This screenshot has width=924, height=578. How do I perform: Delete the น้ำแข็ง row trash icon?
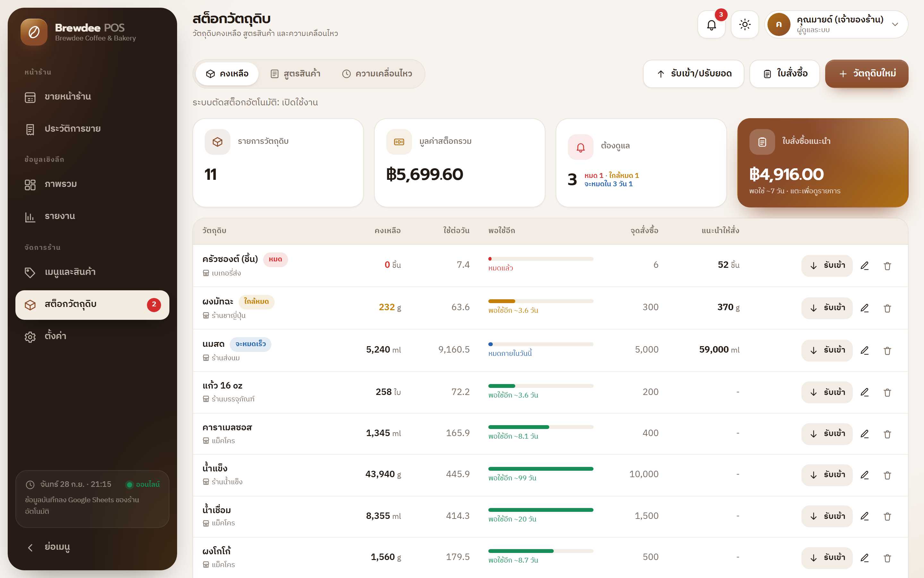coord(887,475)
